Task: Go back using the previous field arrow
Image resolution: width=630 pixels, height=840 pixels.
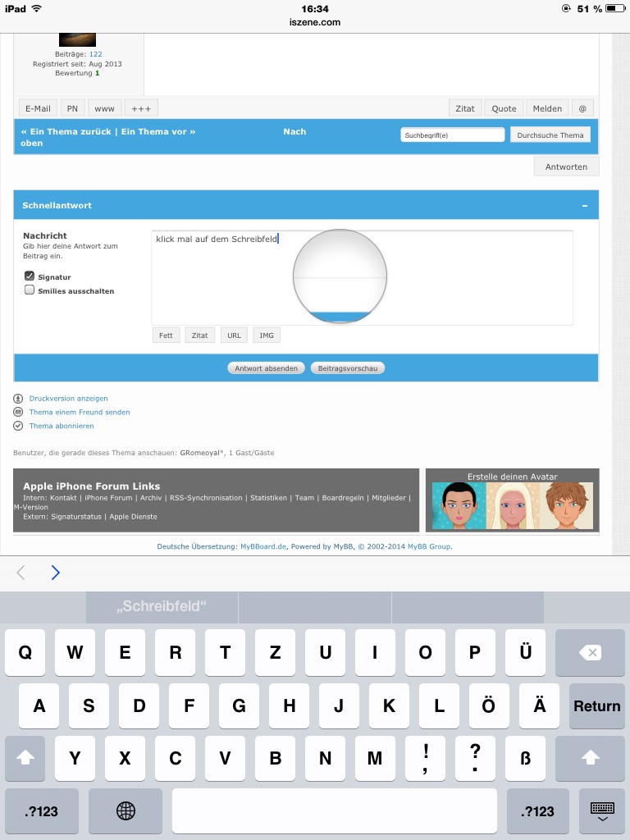Action: 21,573
